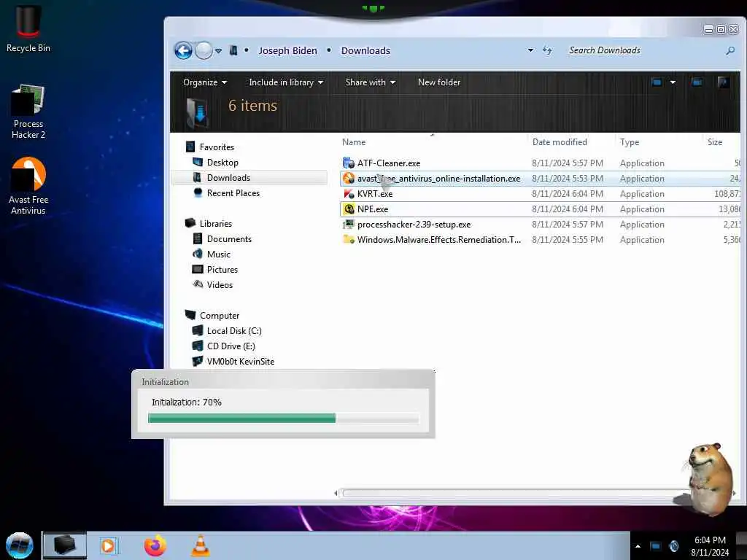Viewport: 747px width, 560px height.
Task: Select ATF-Cleaner.exe file
Action: pos(541,163)
